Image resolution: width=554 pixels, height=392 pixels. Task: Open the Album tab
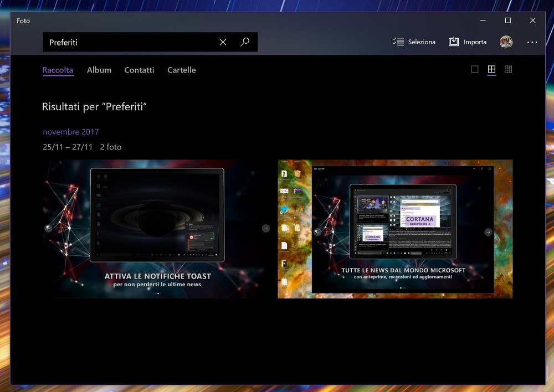[x=99, y=70]
